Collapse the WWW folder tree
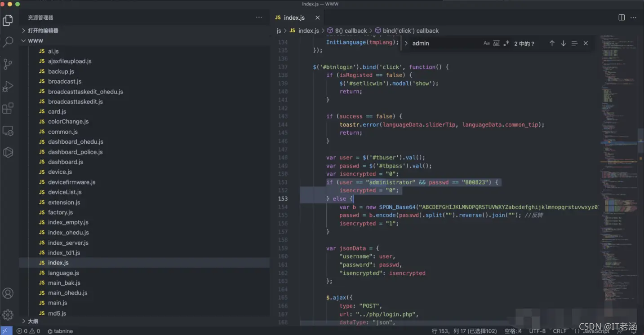644x335 pixels. tap(36, 41)
